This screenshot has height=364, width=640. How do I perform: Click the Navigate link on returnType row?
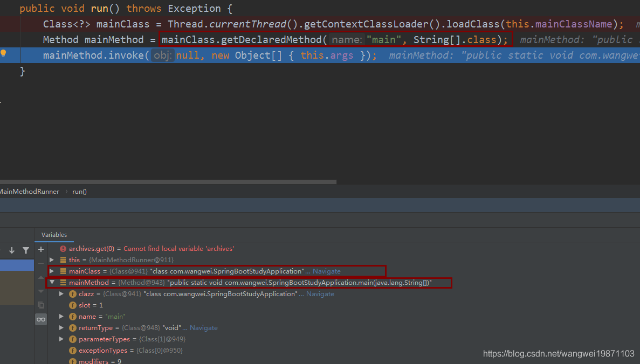[204, 328]
